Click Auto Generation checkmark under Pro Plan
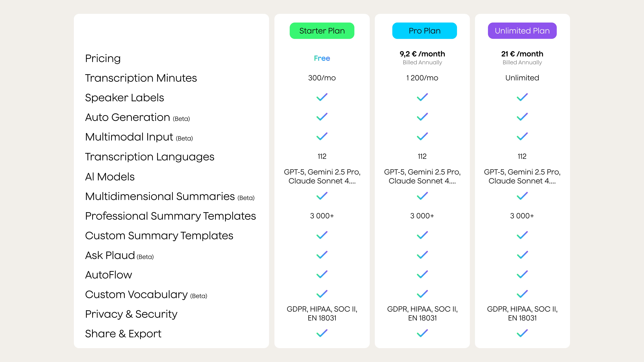644x362 pixels. pos(422,117)
